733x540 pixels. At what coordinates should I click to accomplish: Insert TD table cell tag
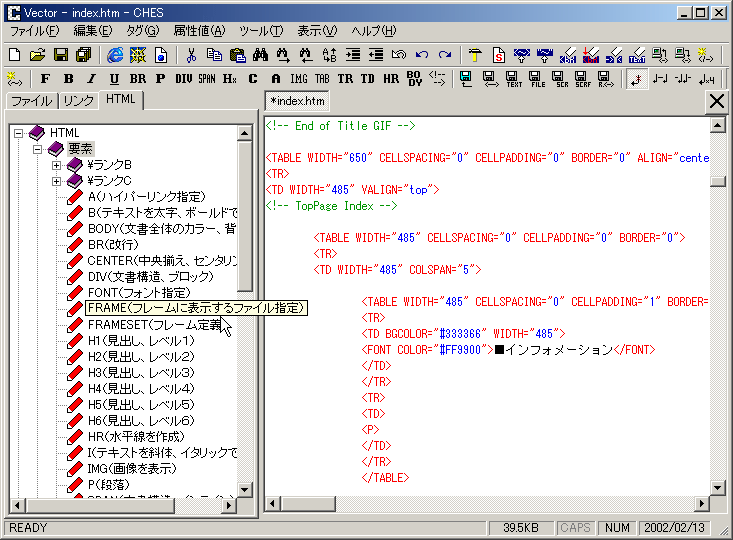pos(367,79)
